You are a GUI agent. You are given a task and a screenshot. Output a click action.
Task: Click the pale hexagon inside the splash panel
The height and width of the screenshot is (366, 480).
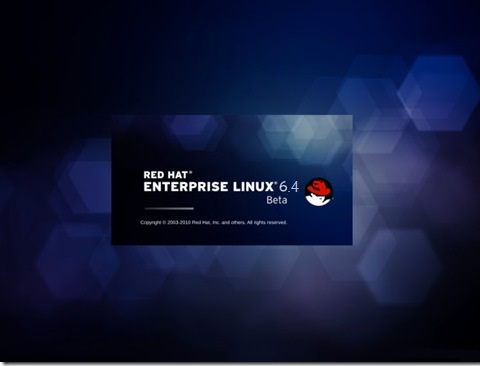click(x=302, y=138)
